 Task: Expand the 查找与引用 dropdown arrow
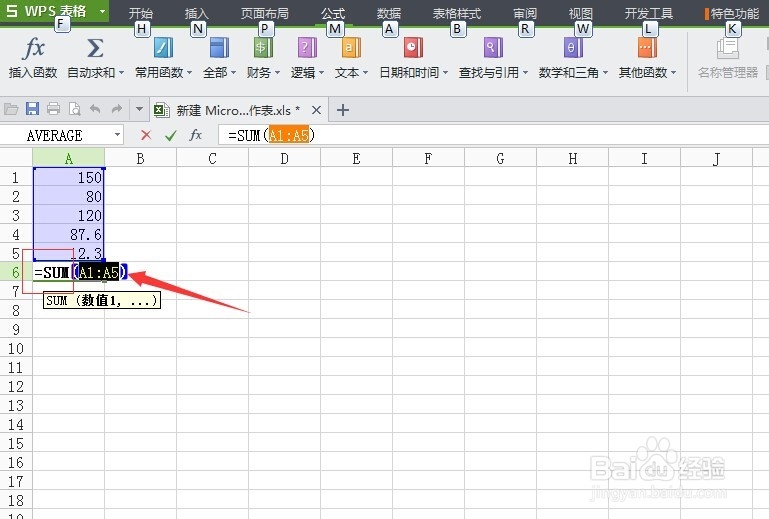(525, 73)
